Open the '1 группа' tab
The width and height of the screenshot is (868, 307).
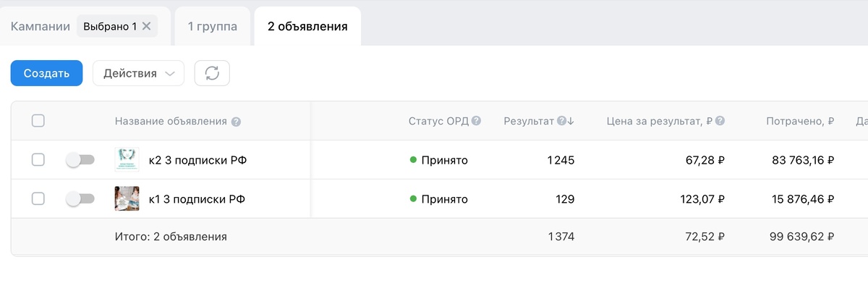(213, 27)
